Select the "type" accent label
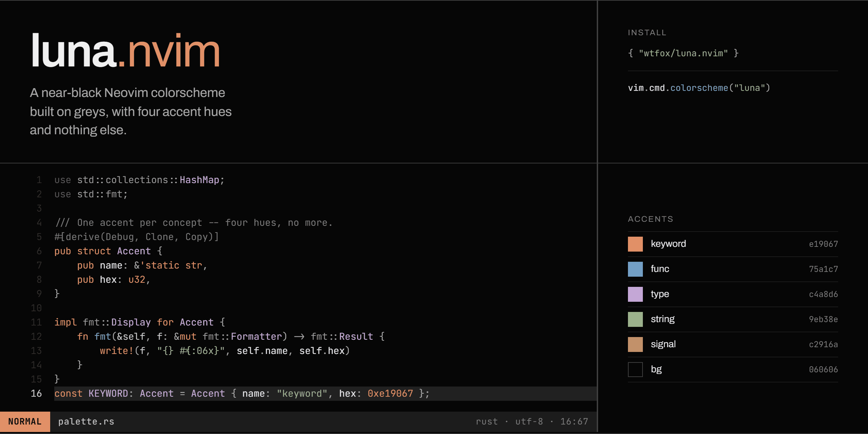Image resolution: width=868 pixels, height=434 pixels. 660,294
